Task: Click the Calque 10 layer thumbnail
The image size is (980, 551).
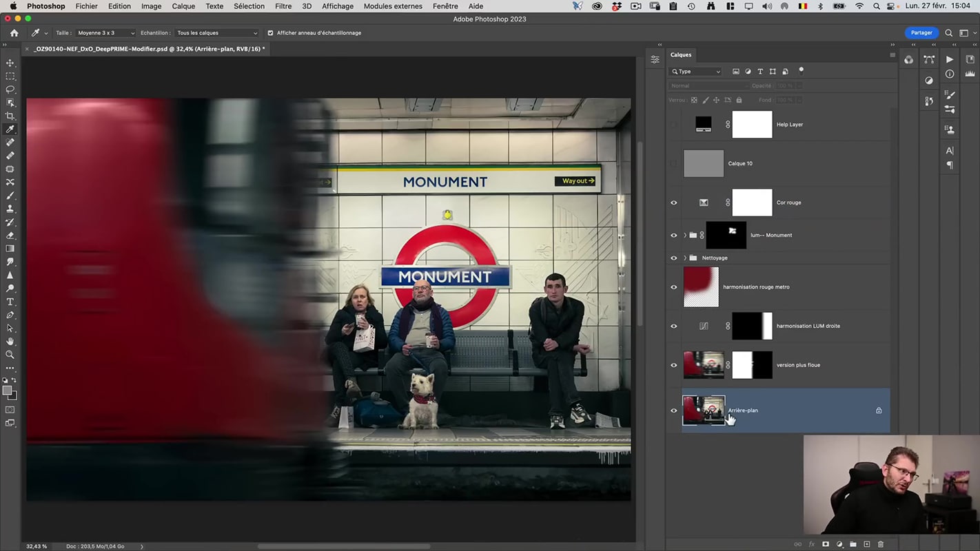Action: tap(704, 163)
